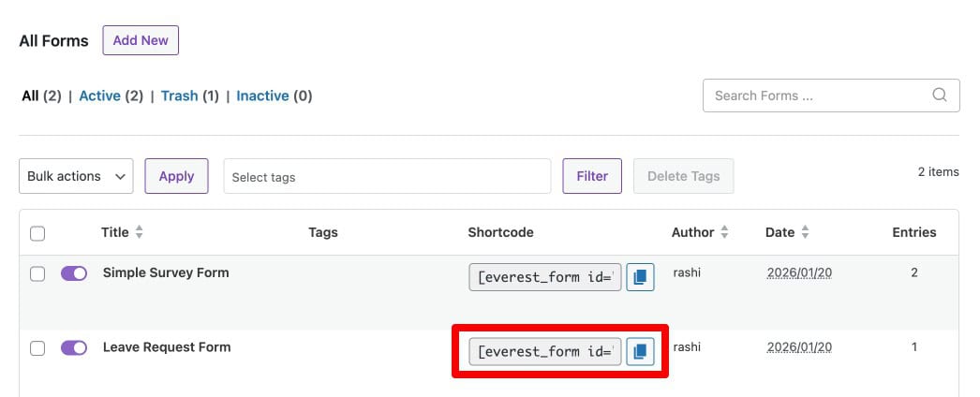The width and height of the screenshot is (980, 397).
Task: Open Leave Request Form entries count 1
Action: 914,347
